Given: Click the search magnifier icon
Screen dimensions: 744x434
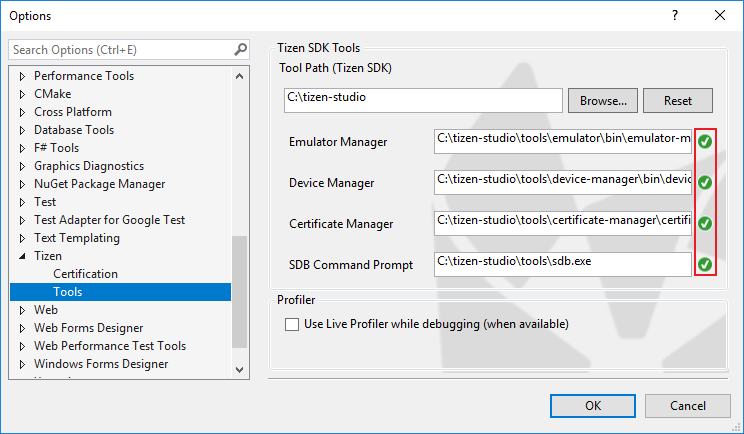Looking at the screenshot, I should [x=241, y=49].
